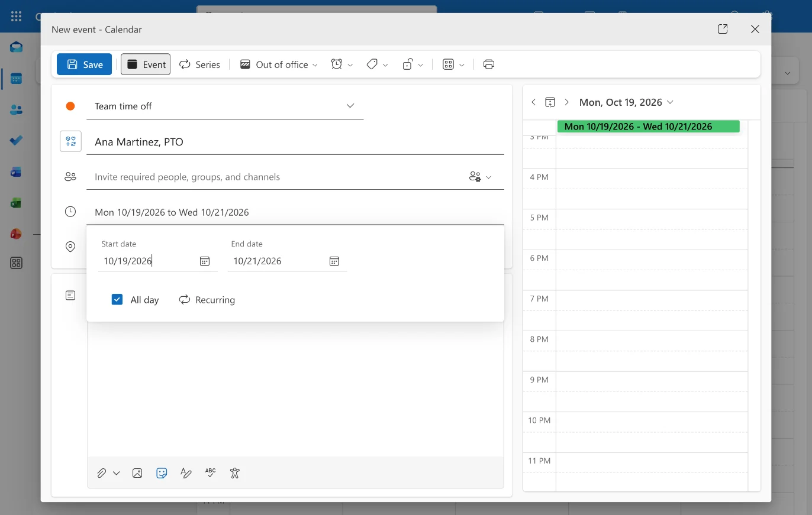Click the attach file paperclip icon

coord(102,473)
